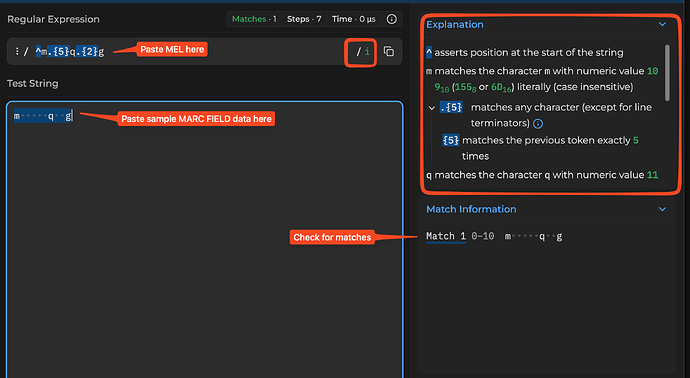This screenshot has height=378, width=690.
Task: Click the Explanation panel heading
Action: (455, 25)
